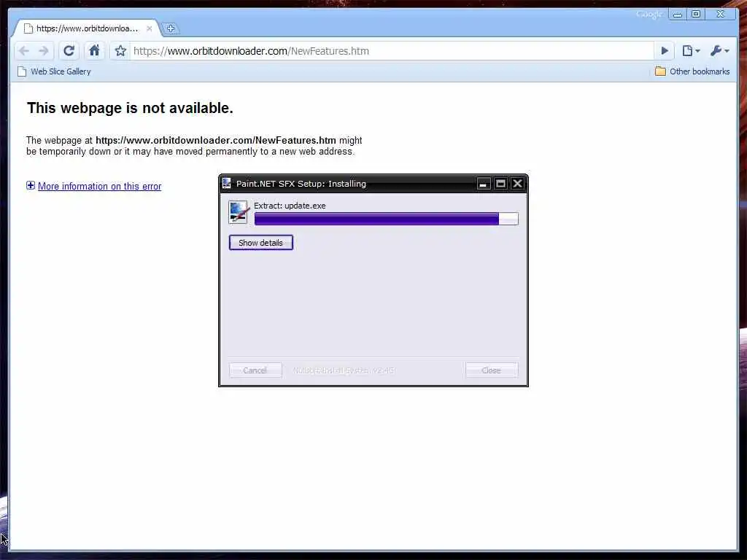Minimize the Paint.NET setup dialog
The image size is (747, 560).
click(483, 183)
